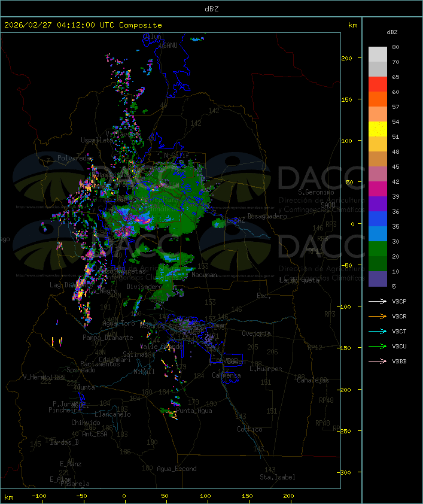Click the 2026/02/27 04:12:00 UTC Composite timestamp
The height and width of the screenshot is (504, 423).
(83, 25)
